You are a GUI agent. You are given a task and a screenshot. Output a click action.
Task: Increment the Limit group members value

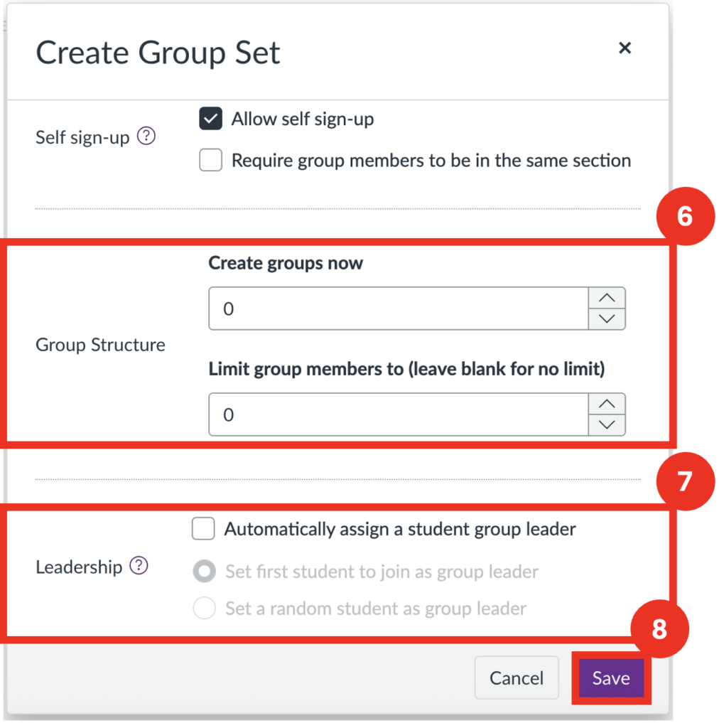click(607, 404)
